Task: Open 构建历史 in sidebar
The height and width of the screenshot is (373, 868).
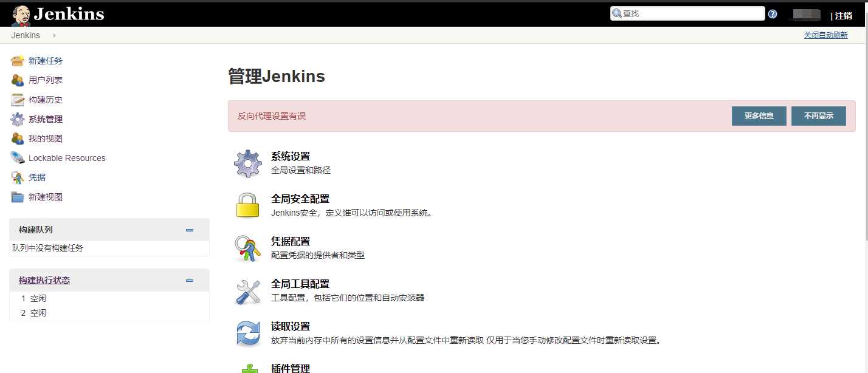Action: click(46, 100)
